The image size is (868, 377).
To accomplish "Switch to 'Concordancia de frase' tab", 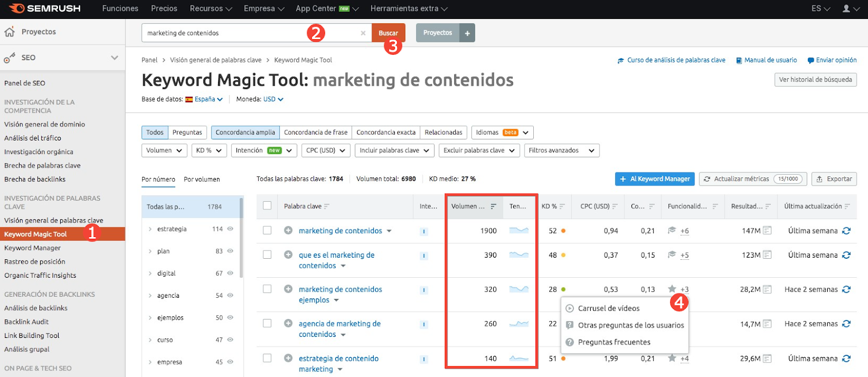I will click(316, 132).
